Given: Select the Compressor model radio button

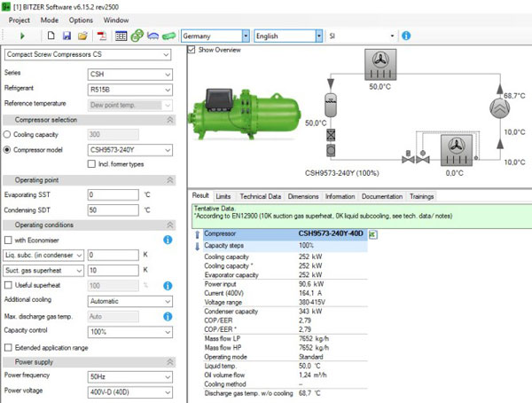Looking at the screenshot, I should pos(7,150).
